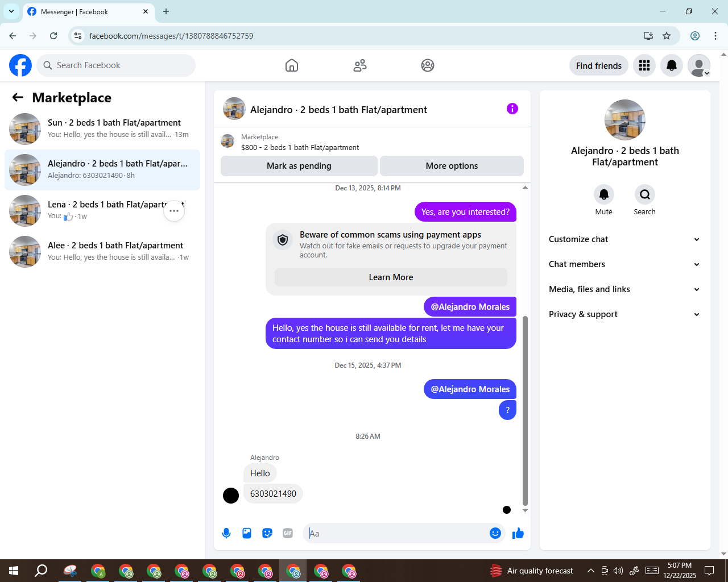Expand Media, files and links section
728x582 pixels.
624,289
